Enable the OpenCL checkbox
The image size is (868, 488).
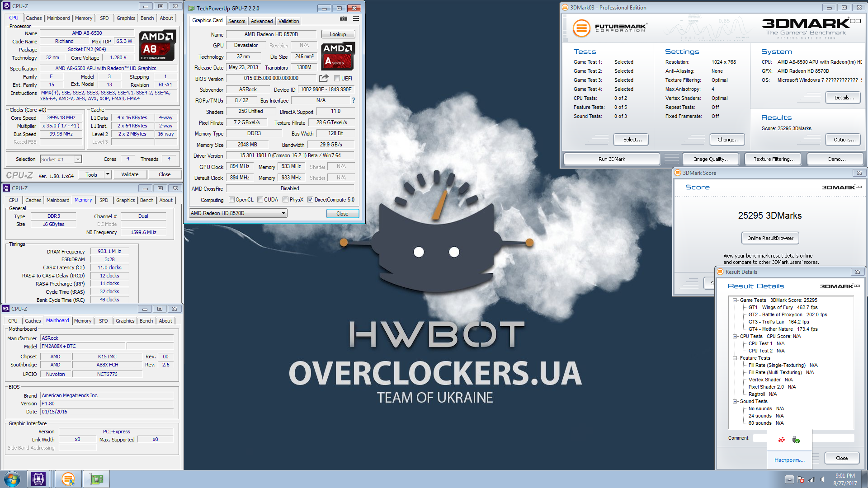click(x=231, y=200)
